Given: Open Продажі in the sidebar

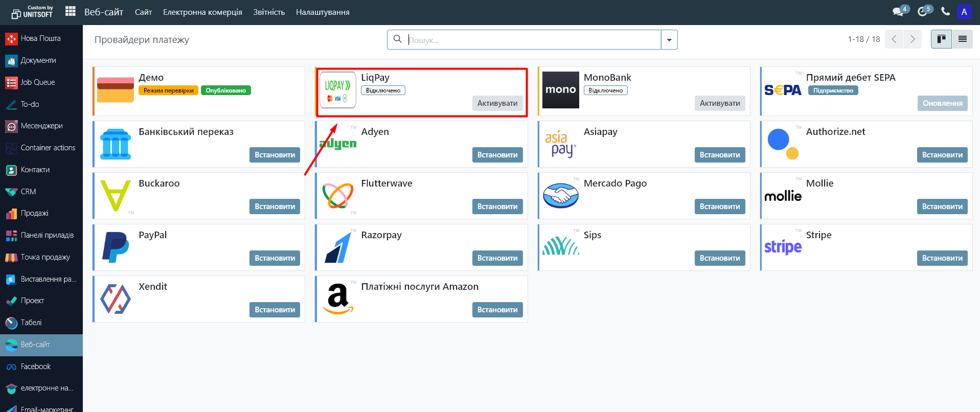Looking at the screenshot, I should point(41,213).
